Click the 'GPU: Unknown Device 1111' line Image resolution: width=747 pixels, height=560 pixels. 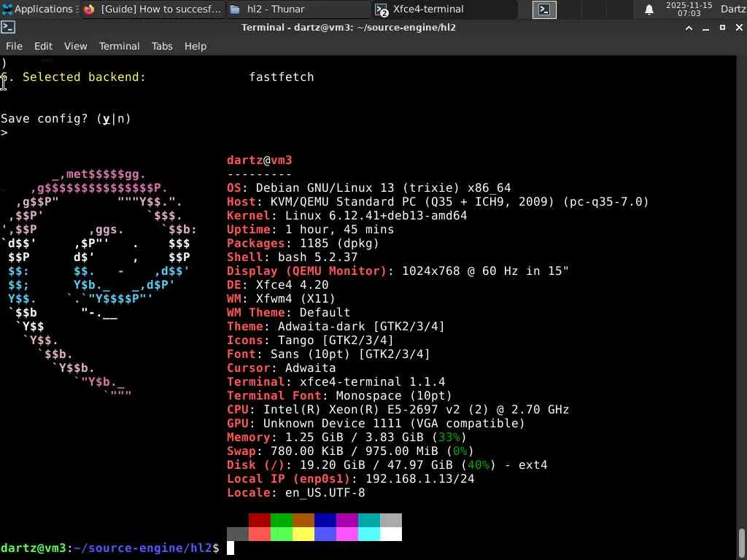pyautogui.click(x=376, y=424)
